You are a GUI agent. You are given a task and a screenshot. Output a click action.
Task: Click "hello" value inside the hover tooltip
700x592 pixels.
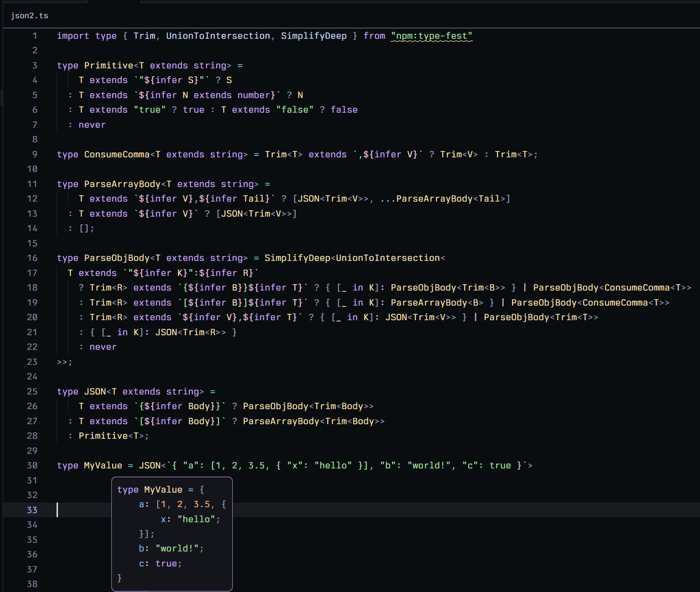(196, 519)
